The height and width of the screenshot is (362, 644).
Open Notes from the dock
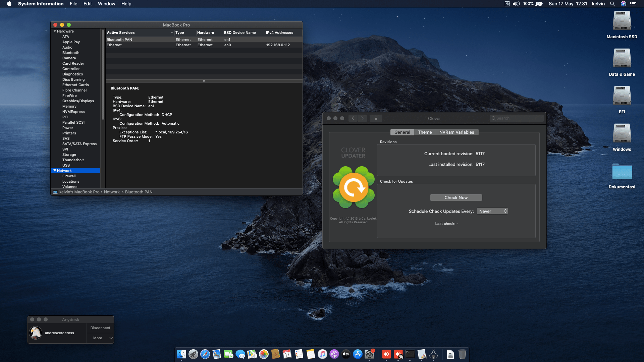click(x=311, y=354)
